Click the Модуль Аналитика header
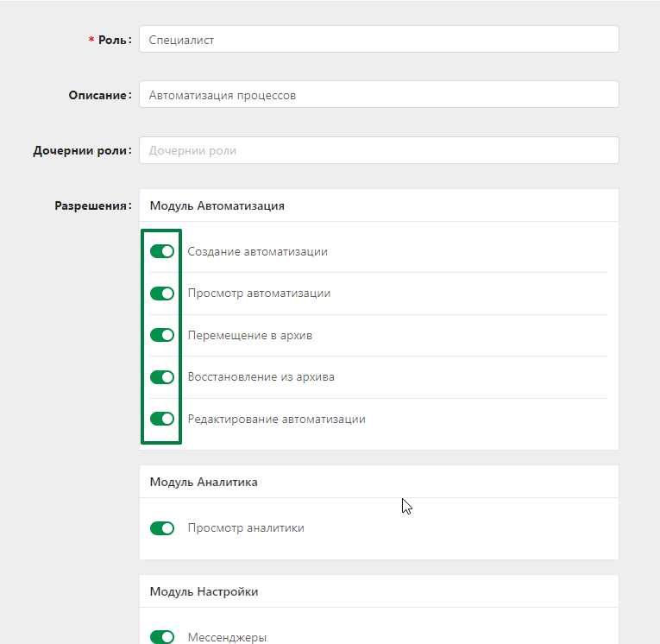 tap(204, 482)
